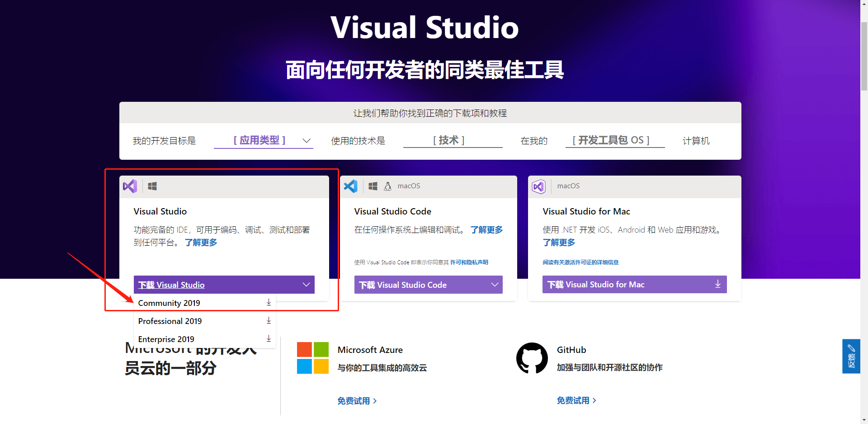868x424 pixels.
Task: Click the Microsoft Azure heading
Action: tap(370, 350)
